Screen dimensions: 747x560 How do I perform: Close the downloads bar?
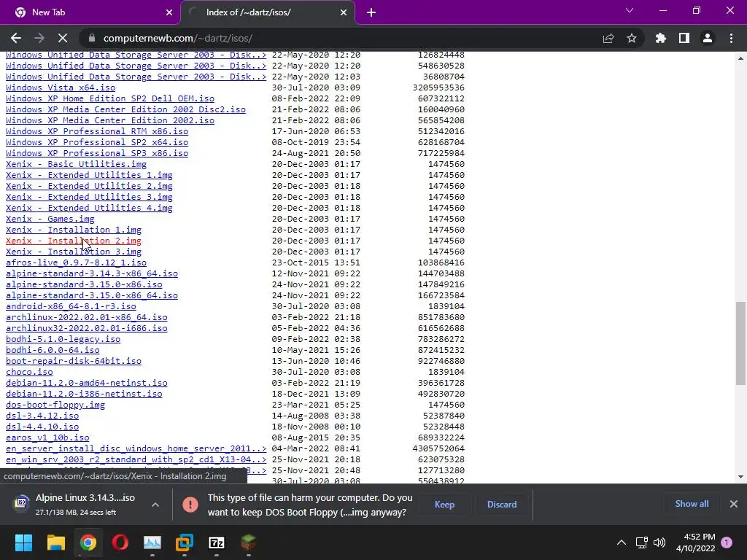coord(734,504)
